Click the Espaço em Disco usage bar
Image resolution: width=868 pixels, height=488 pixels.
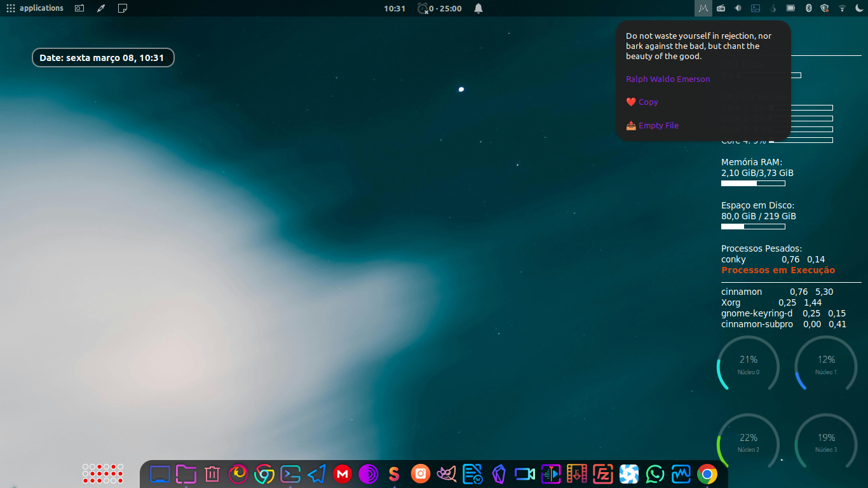point(753,227)
